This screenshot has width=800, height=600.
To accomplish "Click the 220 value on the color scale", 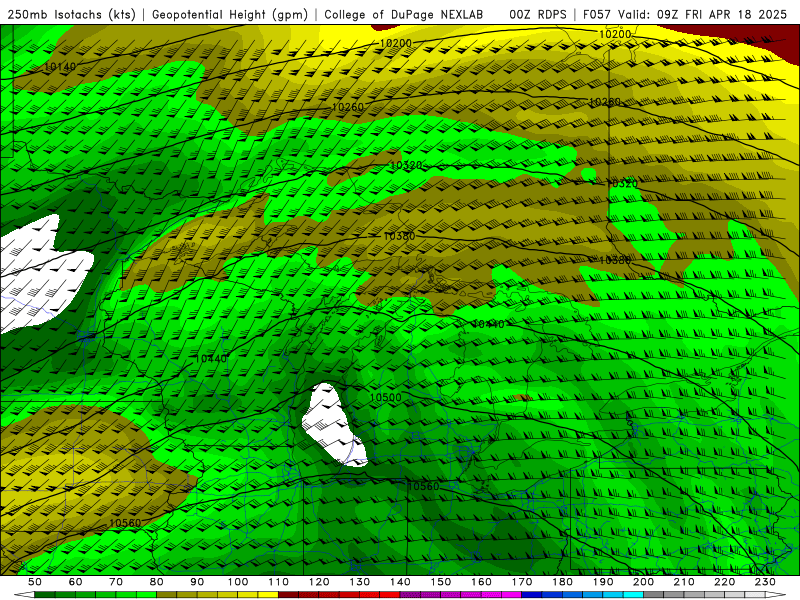I will (x=725, y=582).
